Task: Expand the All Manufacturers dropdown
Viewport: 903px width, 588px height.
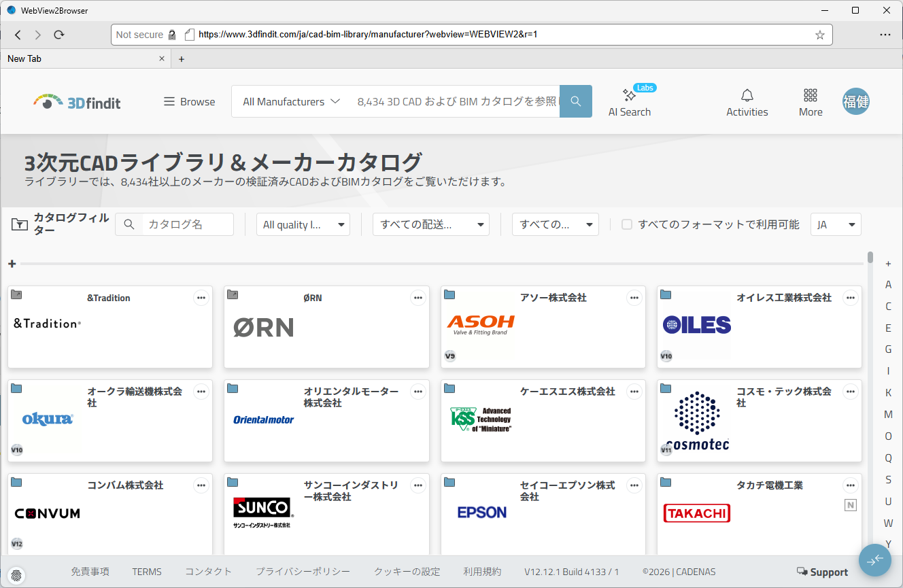Action: 291,101
